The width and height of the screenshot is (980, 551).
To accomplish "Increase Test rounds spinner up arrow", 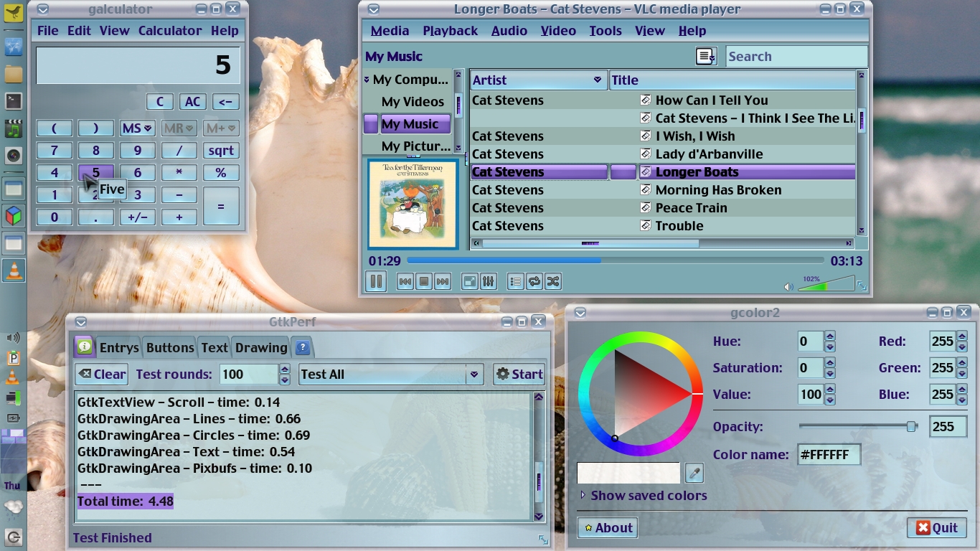I will tap(285, 369).
